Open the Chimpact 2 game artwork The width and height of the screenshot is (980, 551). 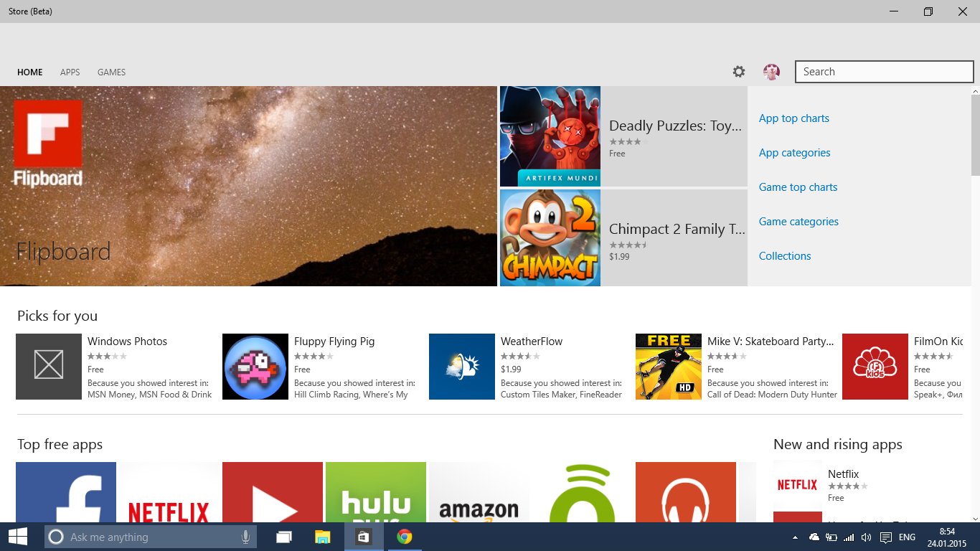(x=550, y=237)
